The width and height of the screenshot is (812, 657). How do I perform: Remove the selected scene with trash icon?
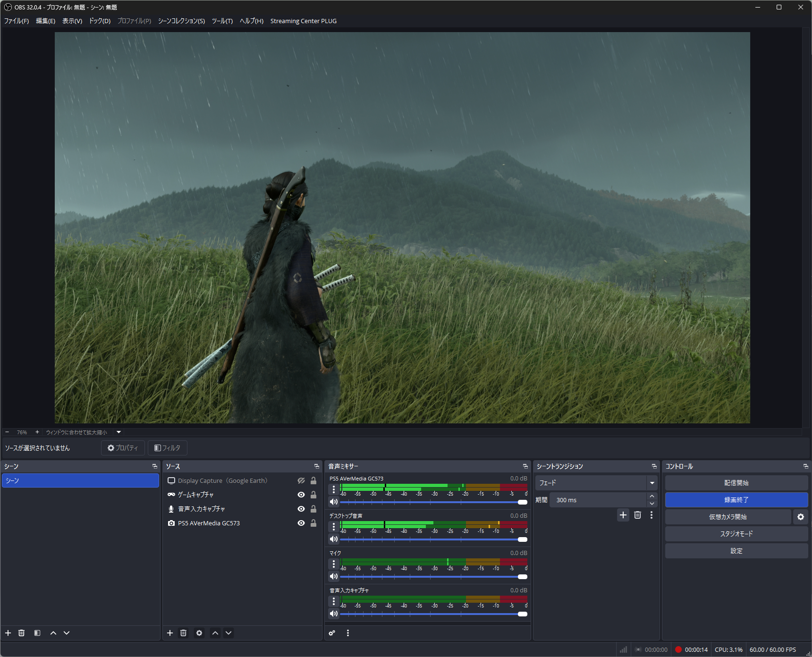(x=21, y=633)
